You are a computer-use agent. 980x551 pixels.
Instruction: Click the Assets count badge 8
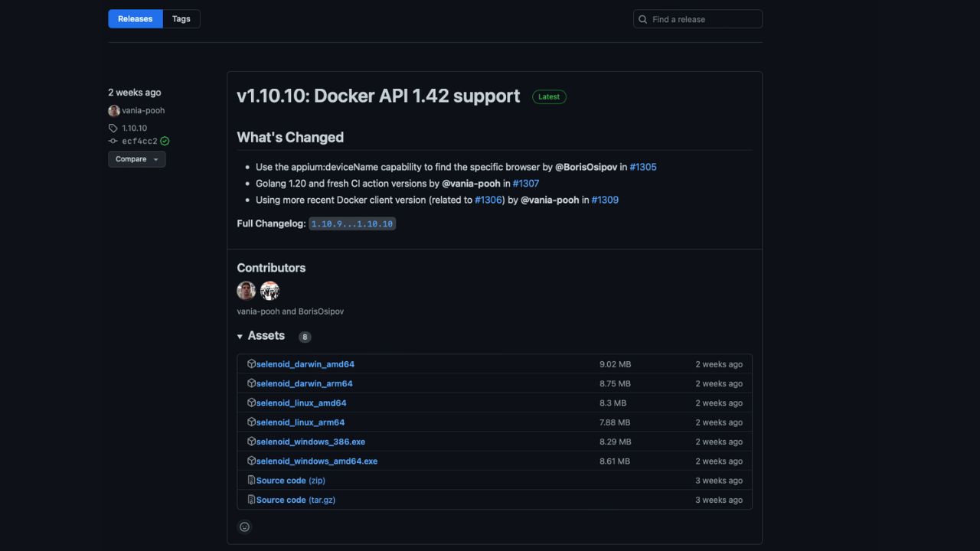coord(305,337)
